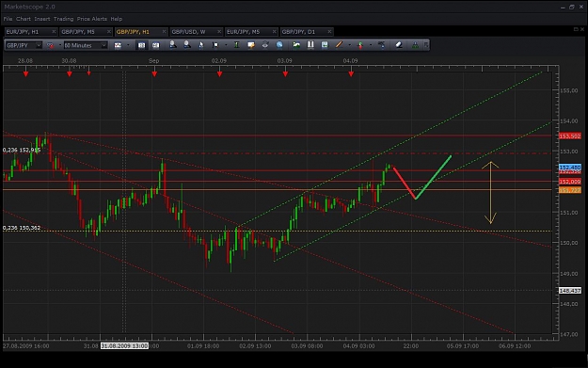Click the green chart picture icon
The image size is (588, 368).
[296, 45]
